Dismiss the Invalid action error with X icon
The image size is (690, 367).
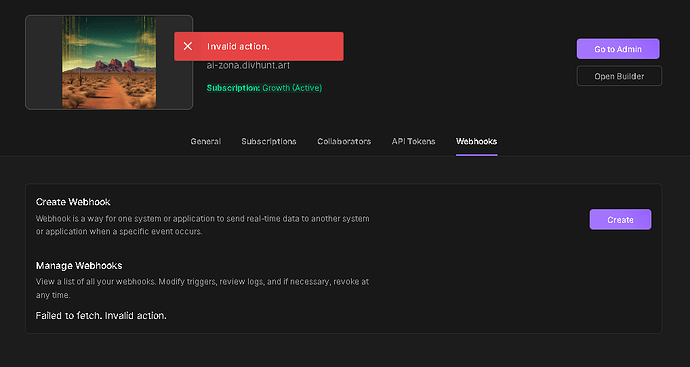coord(187,46)
